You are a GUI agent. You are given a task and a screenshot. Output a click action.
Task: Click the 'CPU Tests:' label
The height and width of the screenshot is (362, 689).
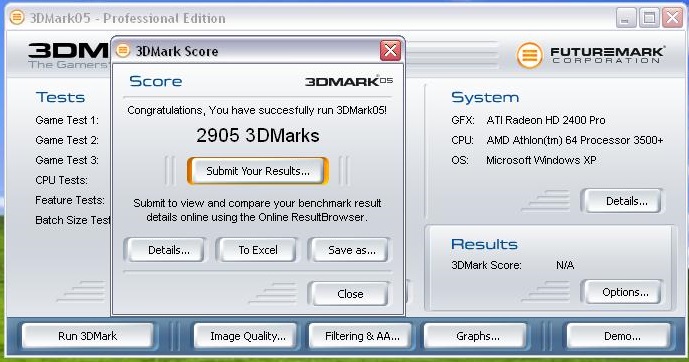tap(62, 180)
